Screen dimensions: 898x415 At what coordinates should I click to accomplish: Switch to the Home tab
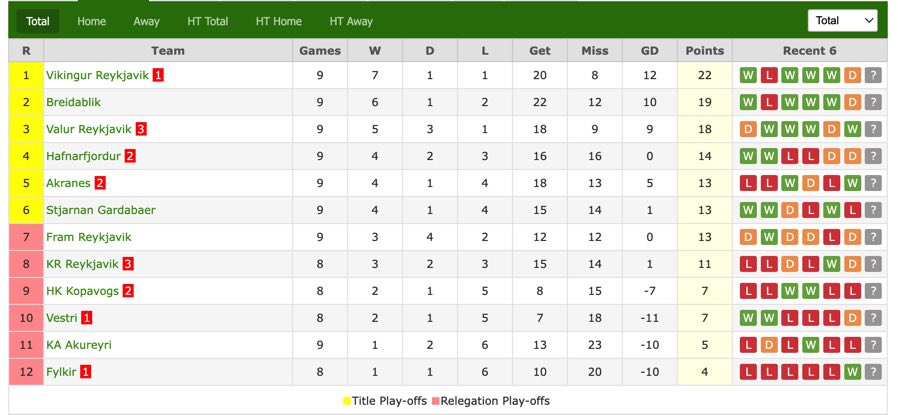point(92,21)
